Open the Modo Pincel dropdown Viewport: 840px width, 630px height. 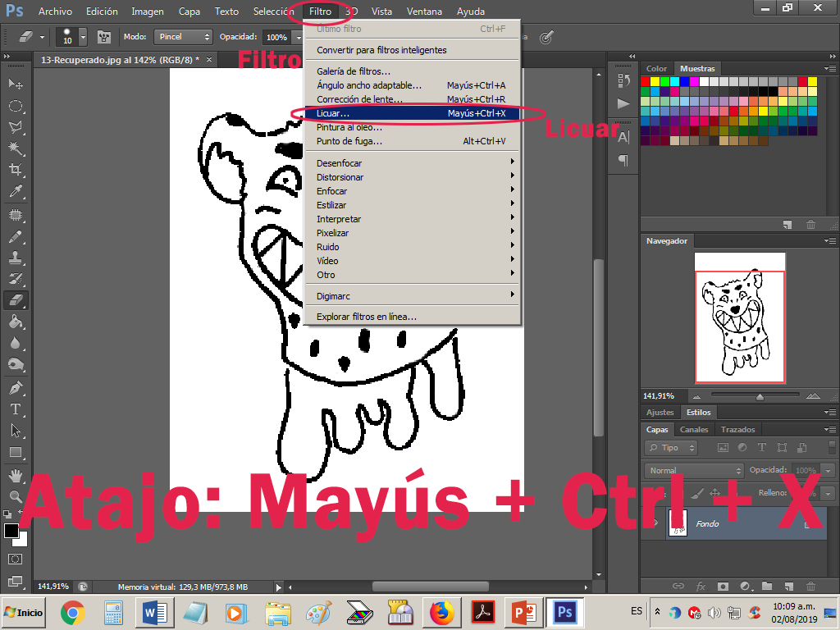183,37
